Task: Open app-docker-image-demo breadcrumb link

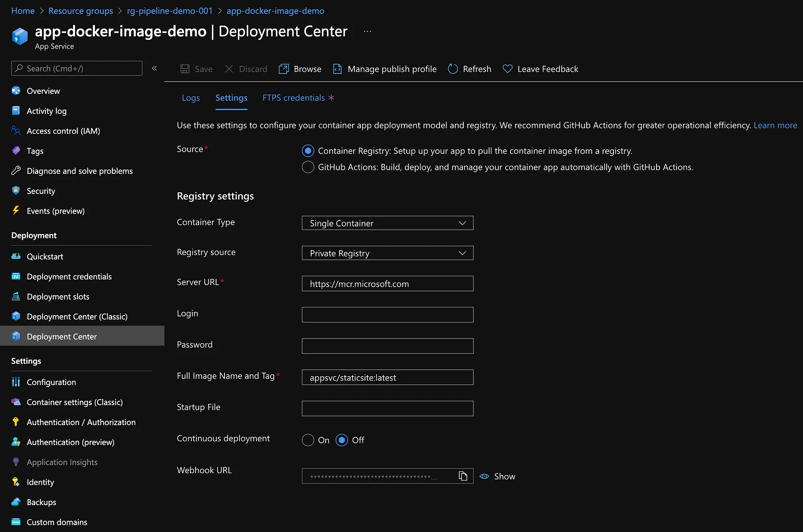Action: 275,11
